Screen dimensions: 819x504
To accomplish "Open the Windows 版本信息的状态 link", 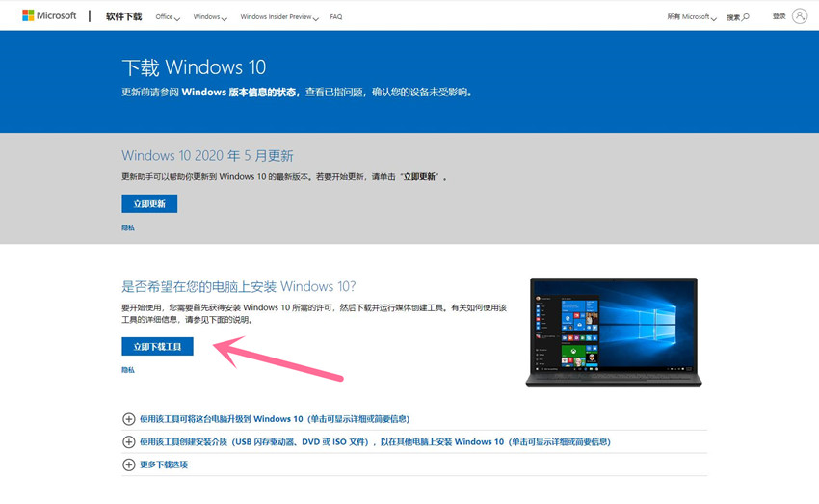I will (x=239, y=93).
